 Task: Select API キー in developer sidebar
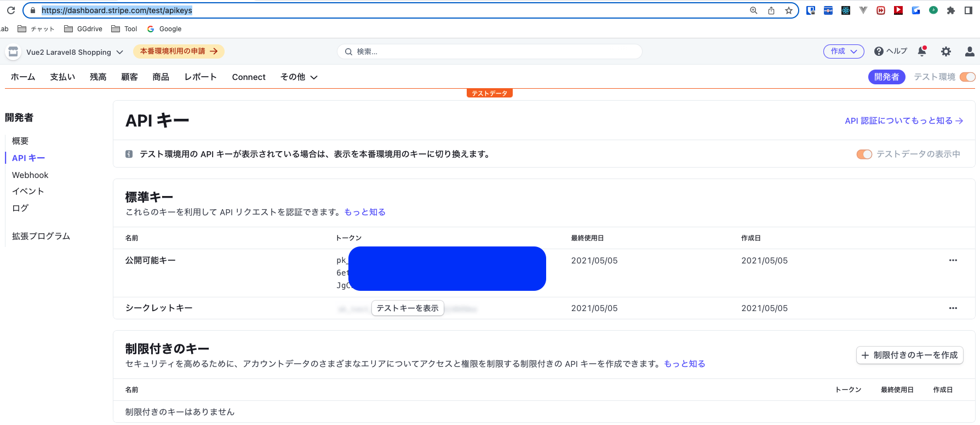(x=28, y=158)
